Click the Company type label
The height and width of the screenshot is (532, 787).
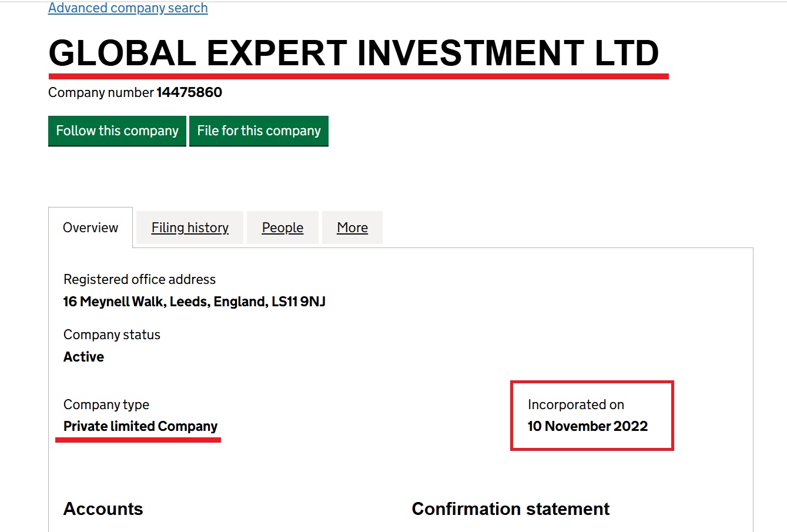coord(106,404)
